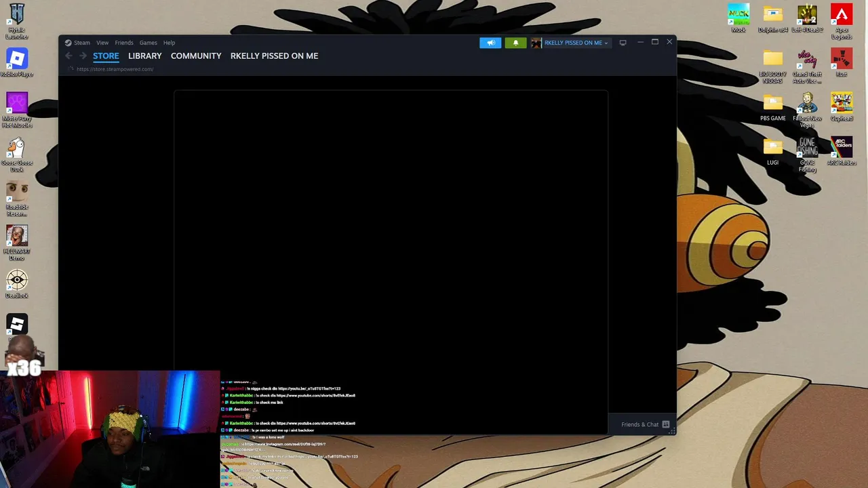Open Rust desktop shortcut
This screenshot has width=868, height=488.
coord(842,63)
